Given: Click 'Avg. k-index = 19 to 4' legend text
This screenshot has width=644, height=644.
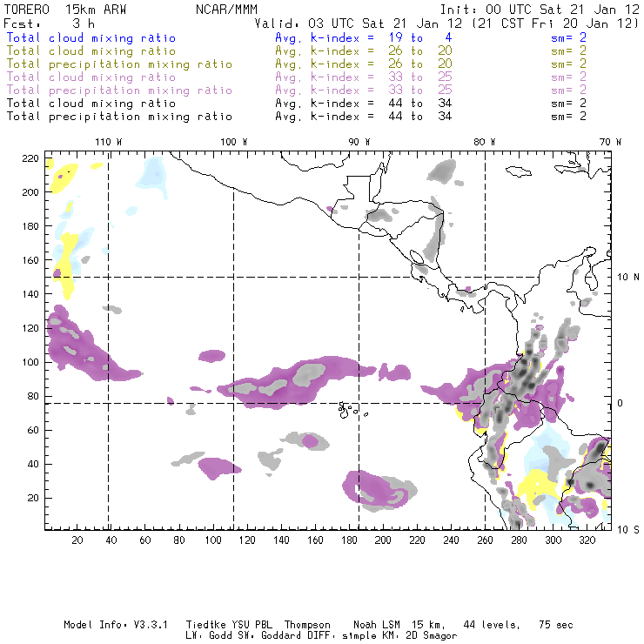Looking at the screenshot, I should 364,37.
